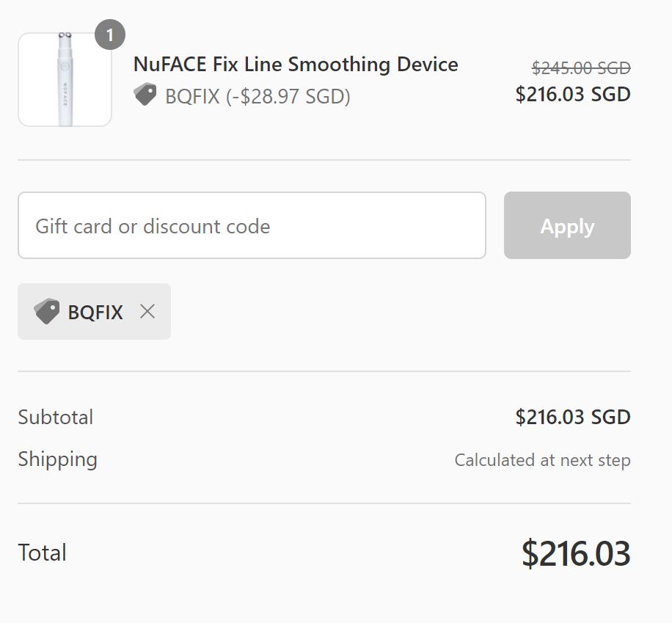Click the Shipping label
672x623 pixels.
tap(58, 459)
